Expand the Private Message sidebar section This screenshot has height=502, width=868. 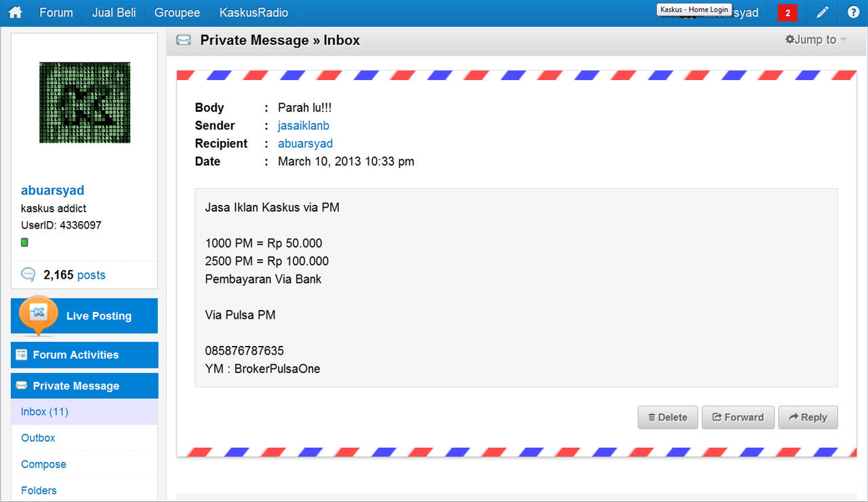84,386
